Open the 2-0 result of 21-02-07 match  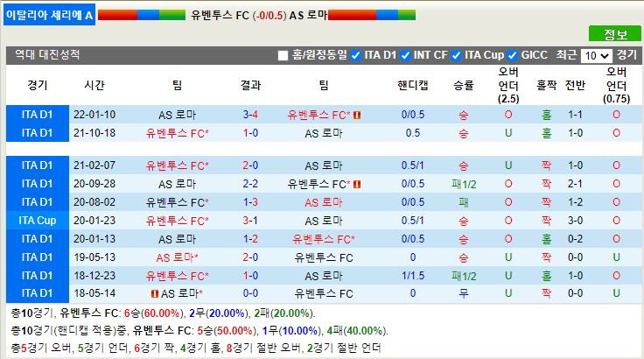tap(250, 165)
